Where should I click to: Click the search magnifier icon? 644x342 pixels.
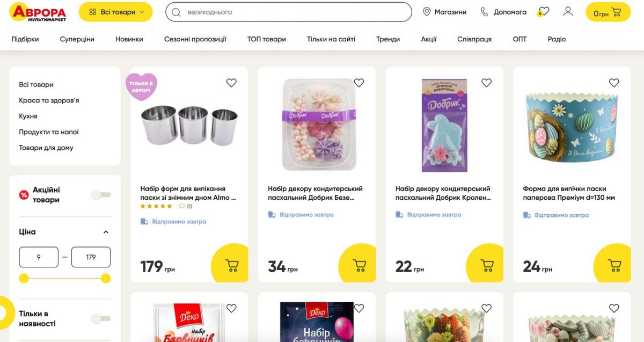click(176, 12)
